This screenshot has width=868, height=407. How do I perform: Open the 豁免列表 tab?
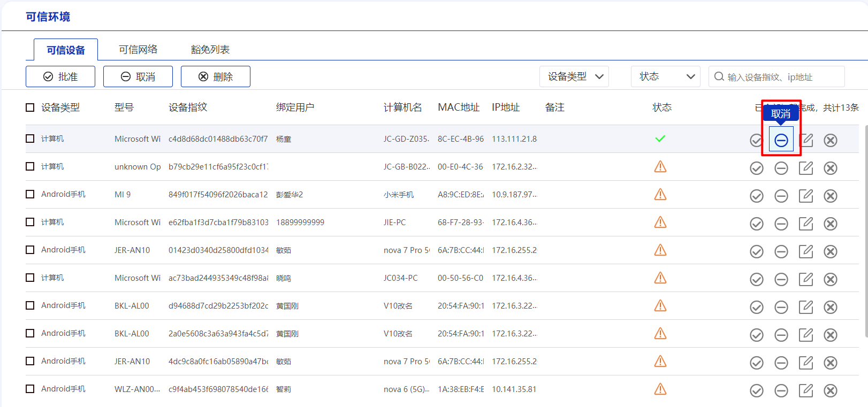click(210, 50)
